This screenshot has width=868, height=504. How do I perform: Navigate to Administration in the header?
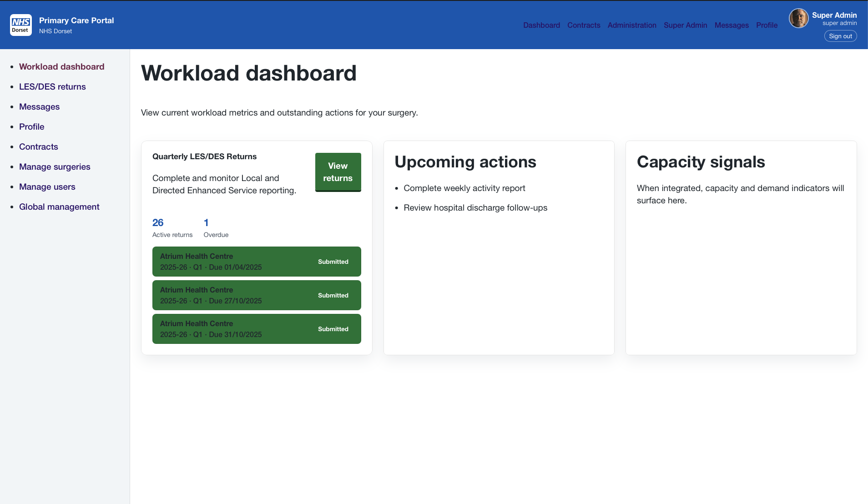point(632,25)
